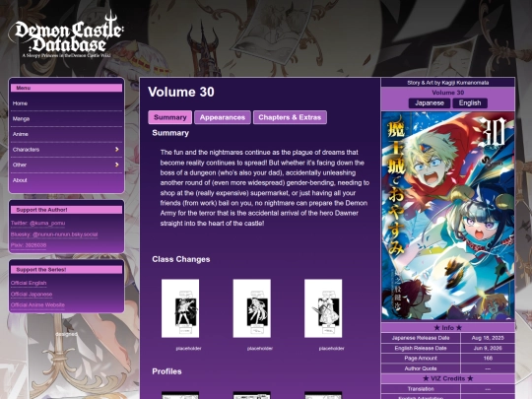This screenshot has height=399, width=532.
Task: Select the Aug 18, 2025 date cell
Action: coord(488,338)
